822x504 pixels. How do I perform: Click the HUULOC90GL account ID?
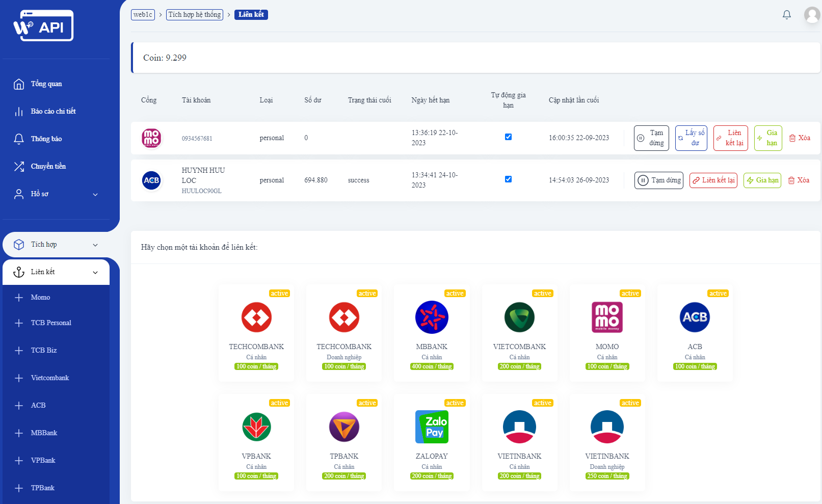click(x=202, y=191)
